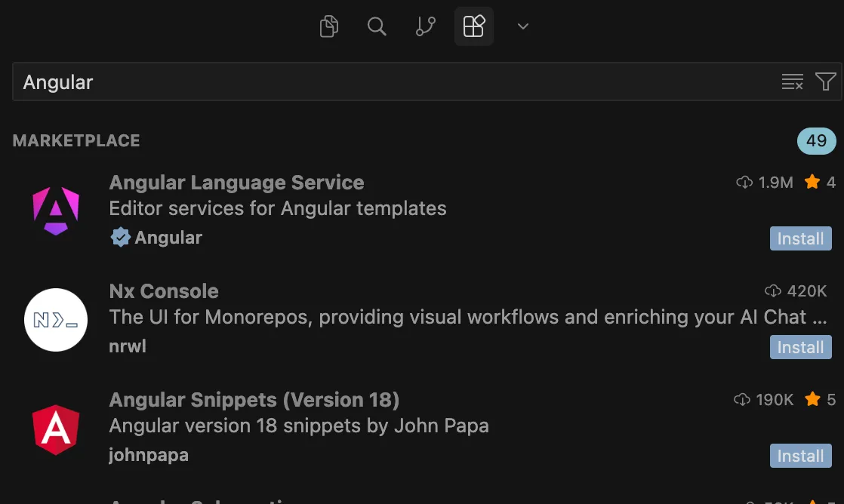Click the Angular Language Service logo
This screenshot has height=504, width=844.
[56, 211]
